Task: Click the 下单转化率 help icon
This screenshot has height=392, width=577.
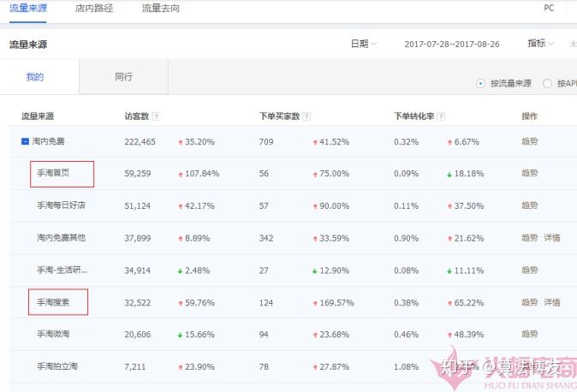Action: tap(441, 116)
